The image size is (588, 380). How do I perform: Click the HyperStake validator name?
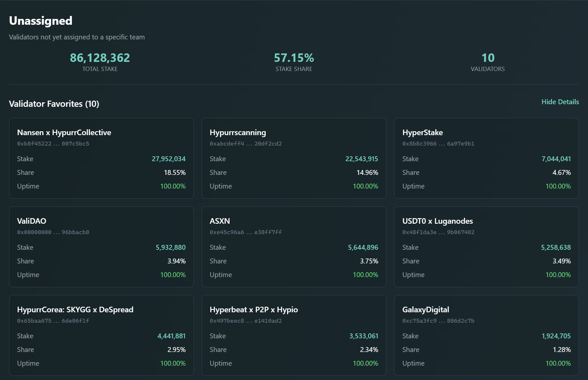(422, 133)
